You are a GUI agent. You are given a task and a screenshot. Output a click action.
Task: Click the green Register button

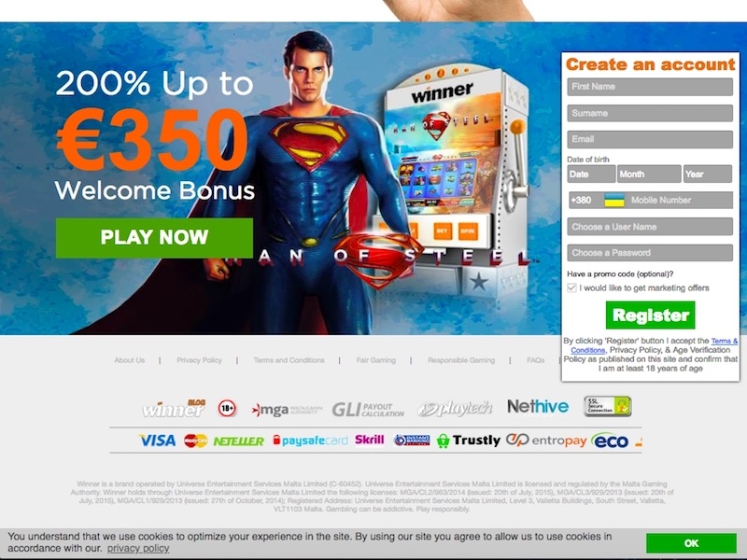pyautogui.click(x=650, y=315)
